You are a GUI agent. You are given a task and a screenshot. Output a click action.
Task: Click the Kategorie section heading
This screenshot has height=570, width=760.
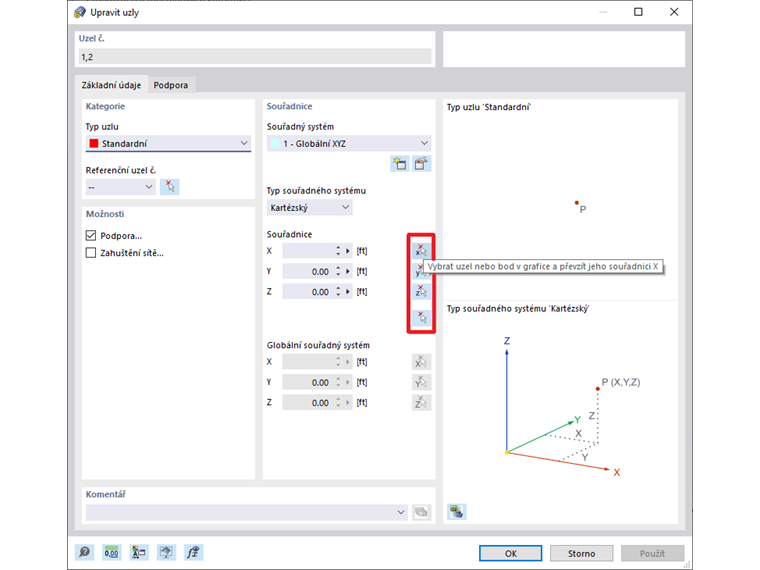(x=105, y=106)
